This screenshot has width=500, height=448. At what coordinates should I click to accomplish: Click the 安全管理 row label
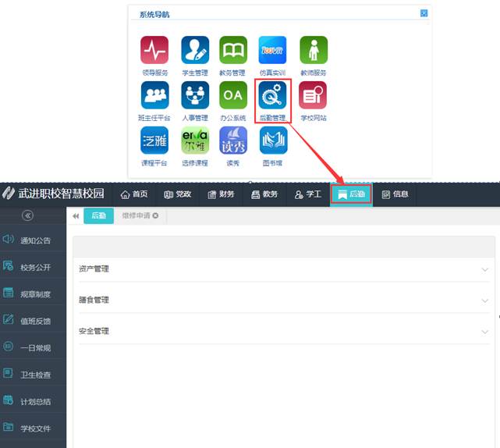coord(94,331)
